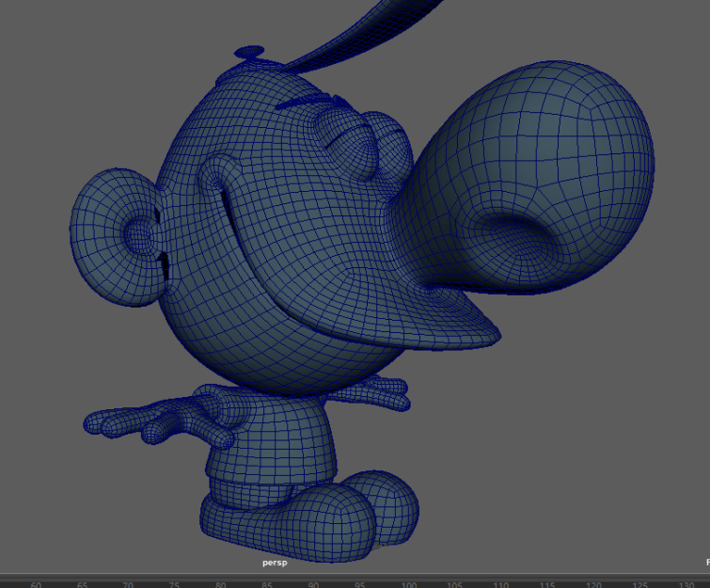The image size is (710, 588).
Task: Jump to frame 130 on timeline
Action: (x=685, y=583)
